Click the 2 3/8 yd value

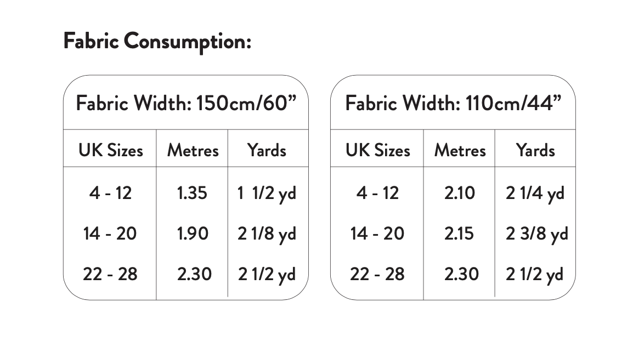tap(536, 234)
